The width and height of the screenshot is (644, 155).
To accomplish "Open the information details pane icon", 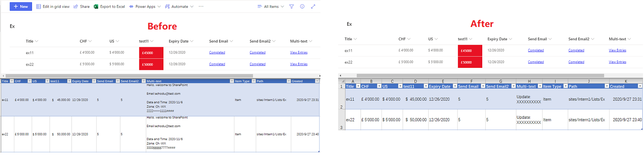I will pos(302,7).
